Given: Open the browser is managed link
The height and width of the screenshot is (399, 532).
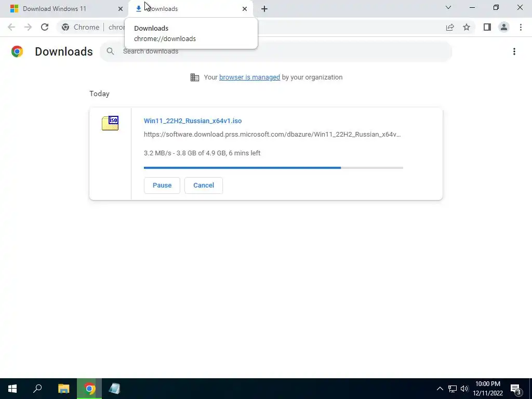Looking at the screenshot, I should click(249, 77).
